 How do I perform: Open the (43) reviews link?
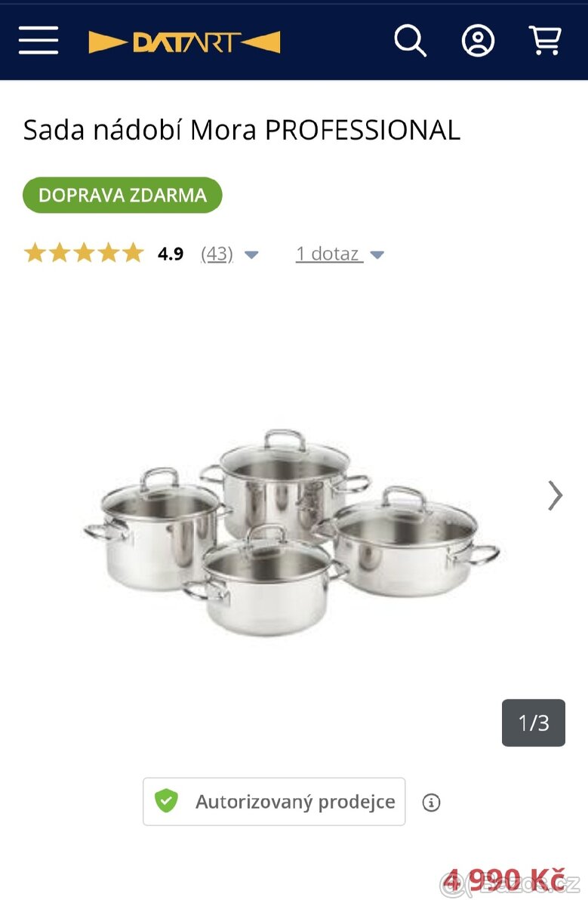(x=217, y=254)
